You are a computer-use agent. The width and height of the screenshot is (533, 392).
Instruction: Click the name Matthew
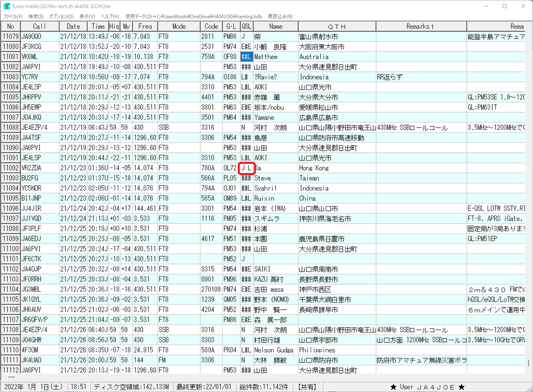pos(266,57)
